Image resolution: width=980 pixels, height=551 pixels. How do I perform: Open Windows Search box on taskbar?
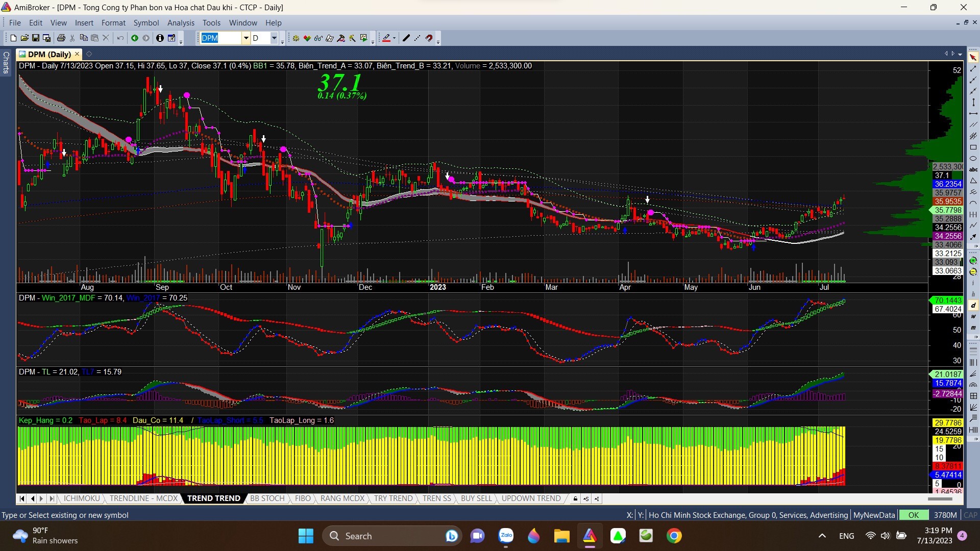coord(392,536)
